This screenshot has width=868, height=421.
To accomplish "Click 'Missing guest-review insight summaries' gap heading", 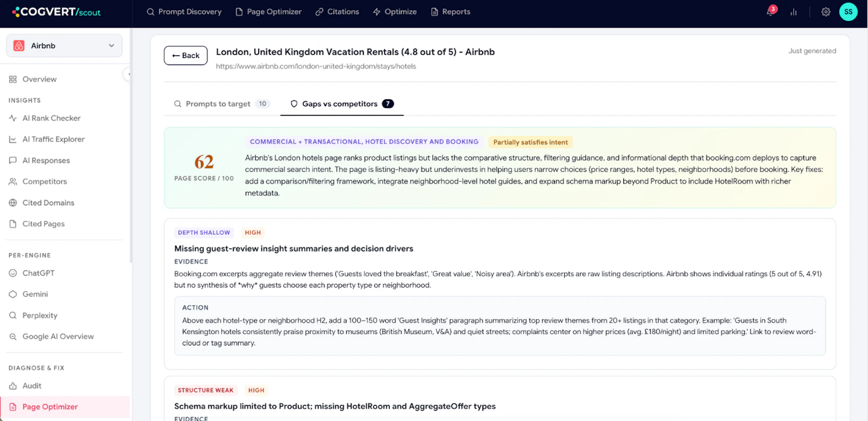I will 293,248.
